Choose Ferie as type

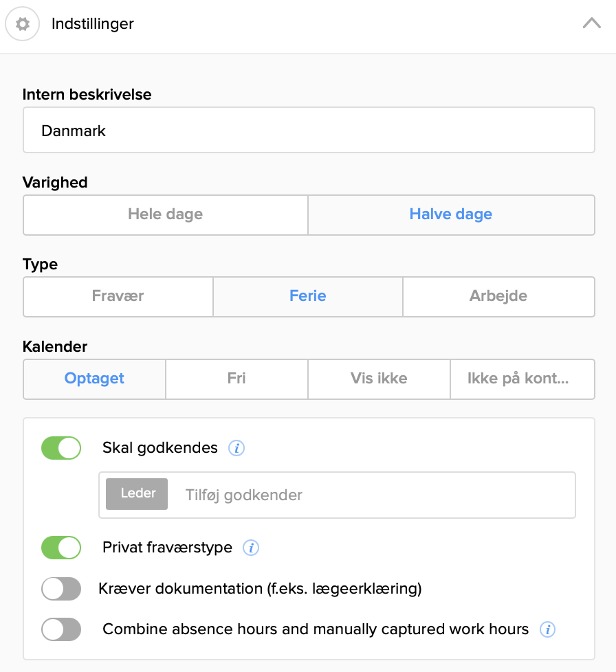[307, 297]
